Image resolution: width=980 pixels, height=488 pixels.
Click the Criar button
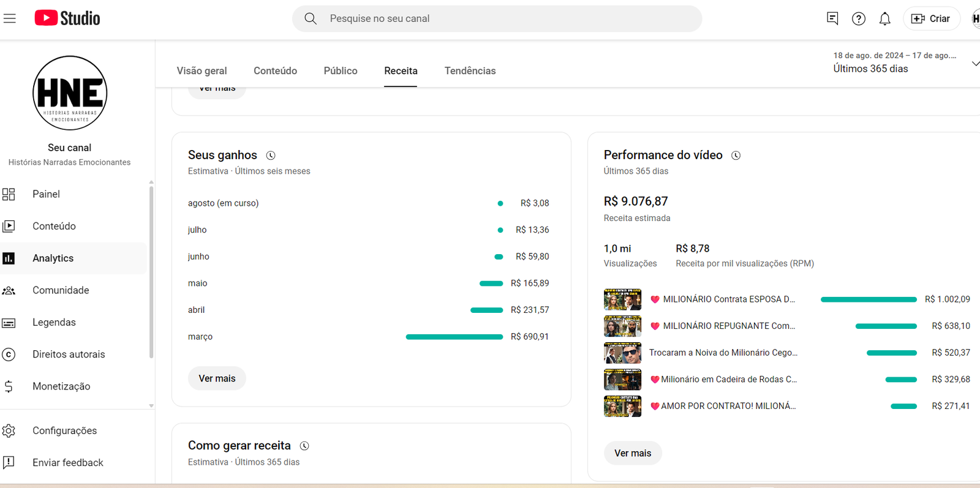pyautogui.click(x=931, y=18)
